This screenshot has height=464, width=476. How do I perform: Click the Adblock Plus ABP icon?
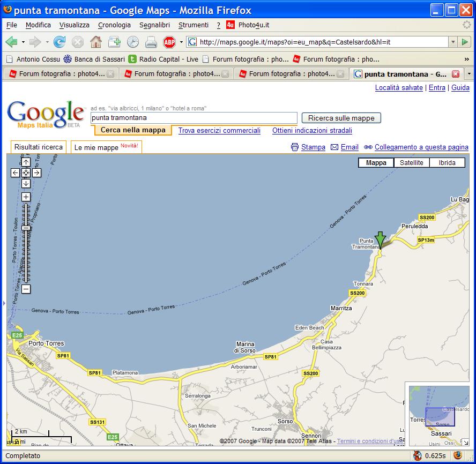coord(169,42)
